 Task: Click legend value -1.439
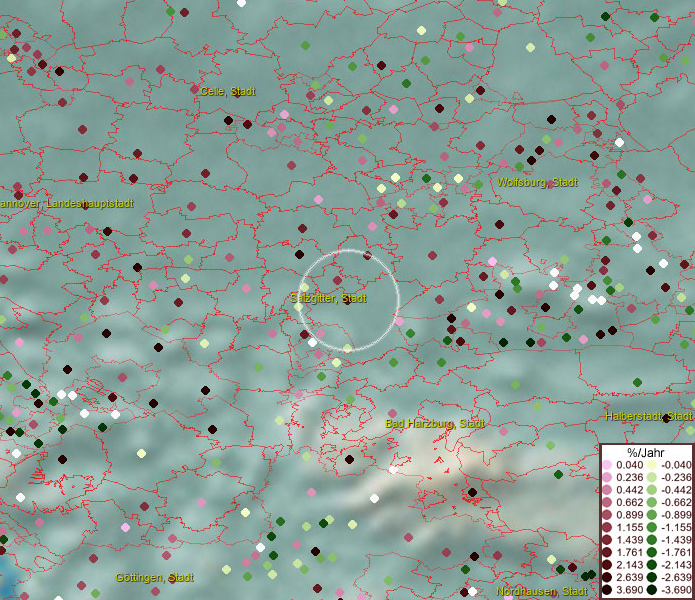pos(676,540)
